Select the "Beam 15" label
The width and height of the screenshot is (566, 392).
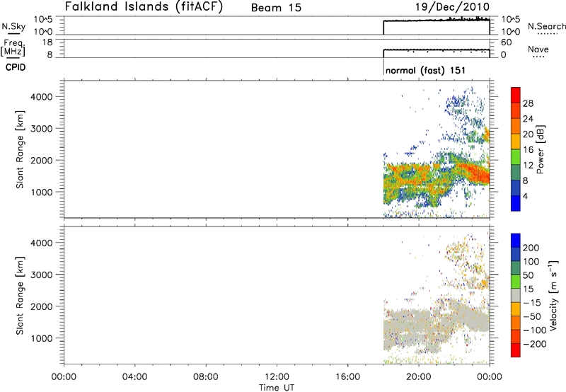point(276,8)
